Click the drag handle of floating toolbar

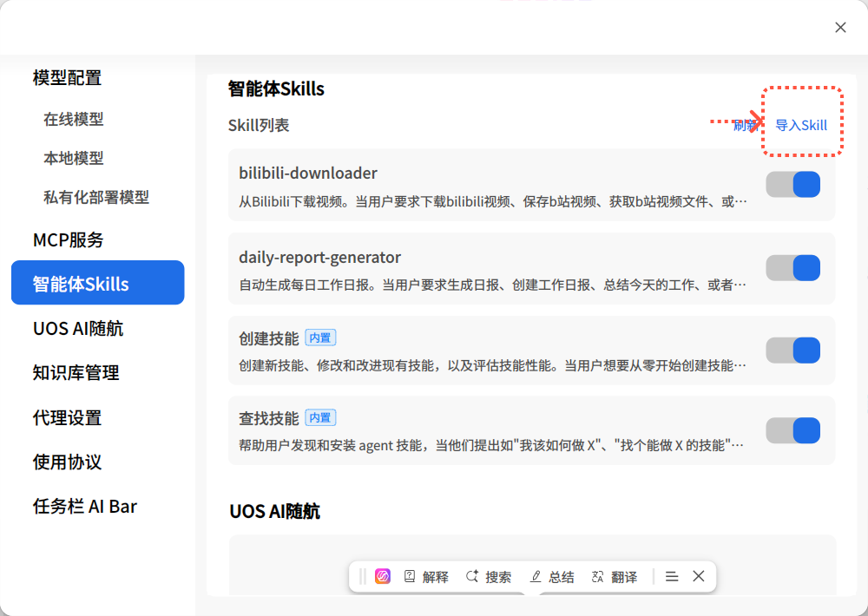coord(363,576)
